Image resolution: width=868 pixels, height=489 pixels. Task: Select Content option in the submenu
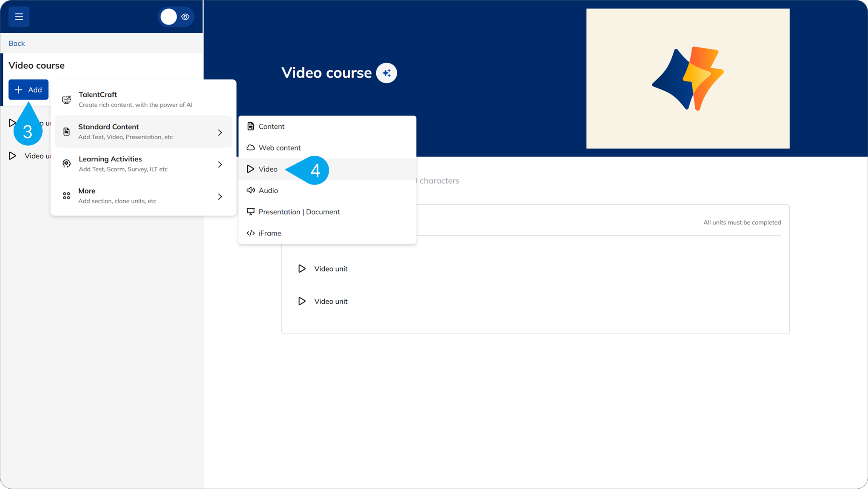tap(271, 126)
